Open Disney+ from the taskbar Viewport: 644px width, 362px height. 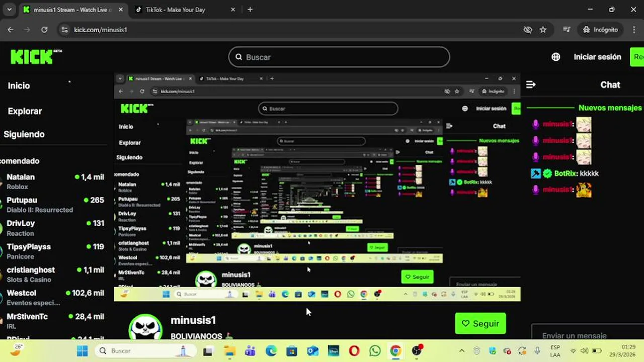tap(334, 351)
